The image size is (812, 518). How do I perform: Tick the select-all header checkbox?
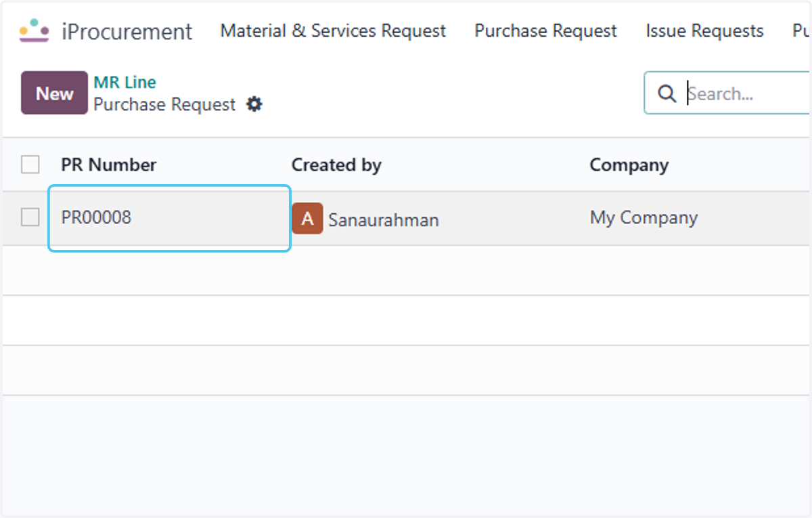(30, 165)
